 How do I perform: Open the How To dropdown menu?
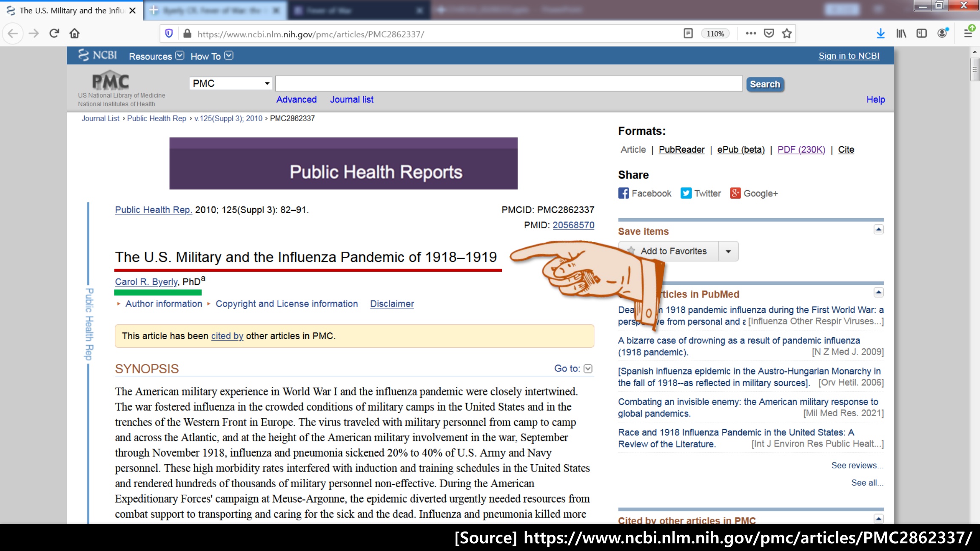pos(211,56)
